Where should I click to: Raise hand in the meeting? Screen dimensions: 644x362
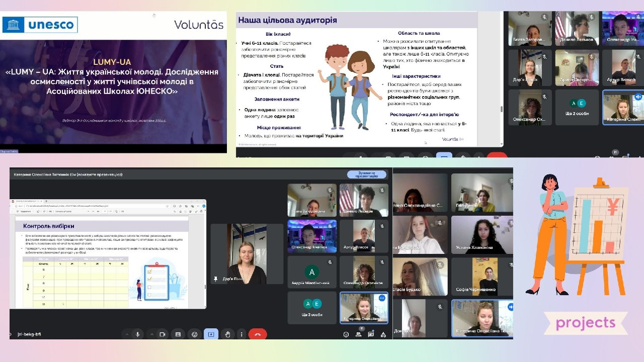(227, 334)
